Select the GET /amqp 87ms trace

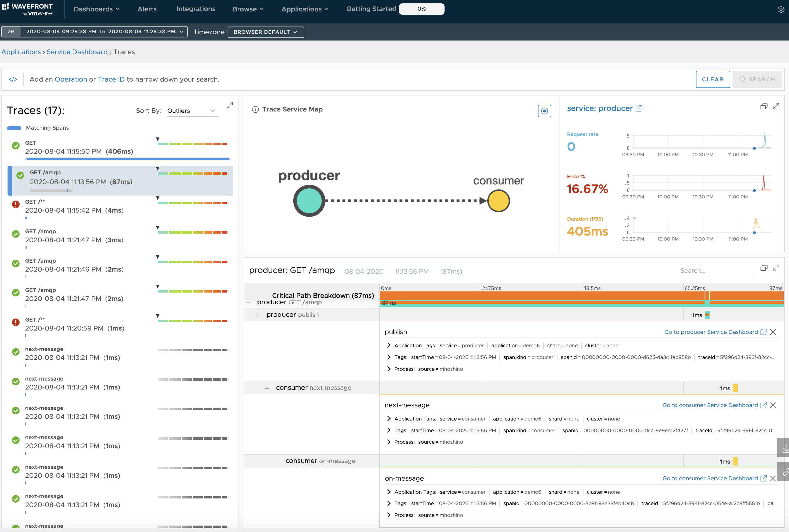[x=120, y=180]
